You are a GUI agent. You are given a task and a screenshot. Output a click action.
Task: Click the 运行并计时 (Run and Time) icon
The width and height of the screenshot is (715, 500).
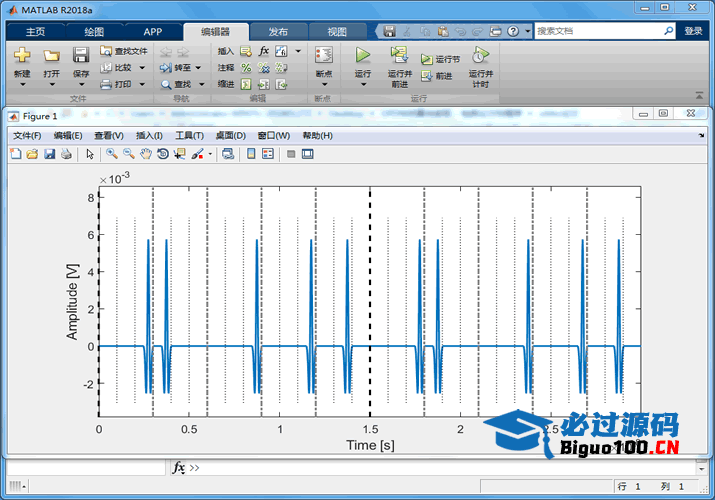[480, 55]
